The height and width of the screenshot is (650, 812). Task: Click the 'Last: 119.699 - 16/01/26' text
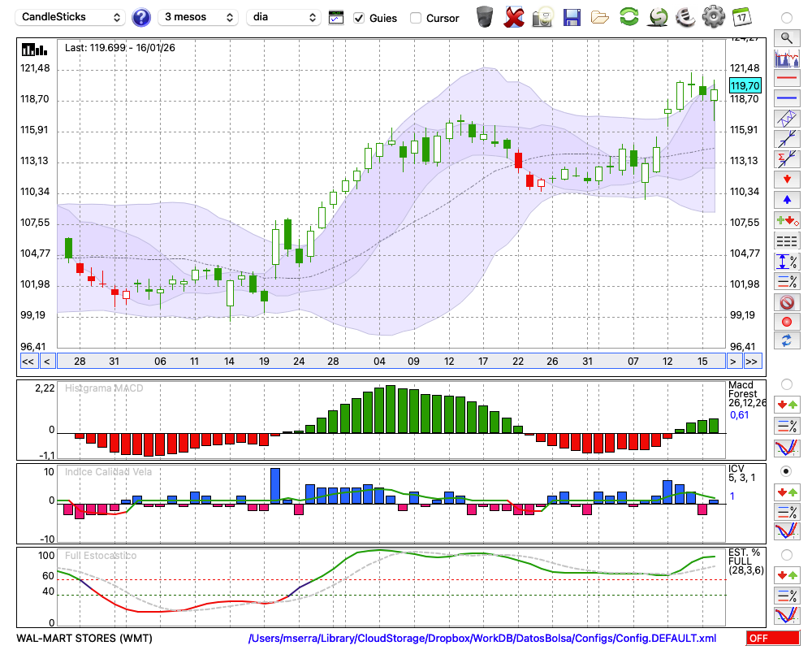coord(120,48)
